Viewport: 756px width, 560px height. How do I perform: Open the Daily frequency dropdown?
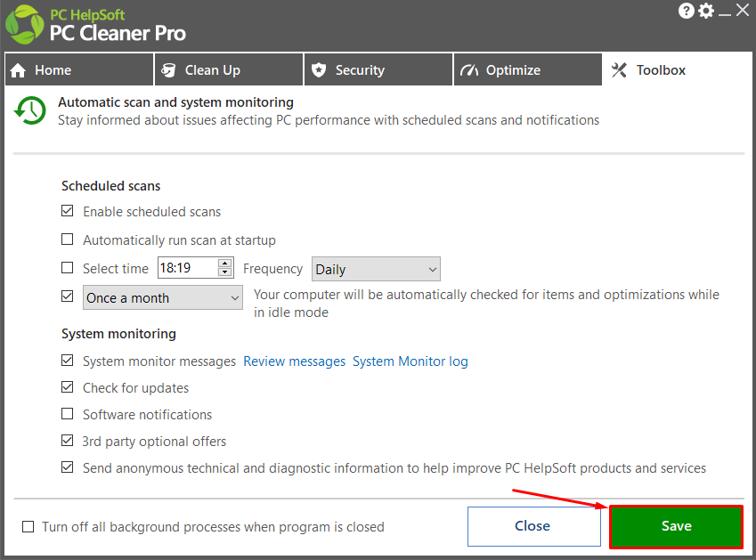click(376, 269)
